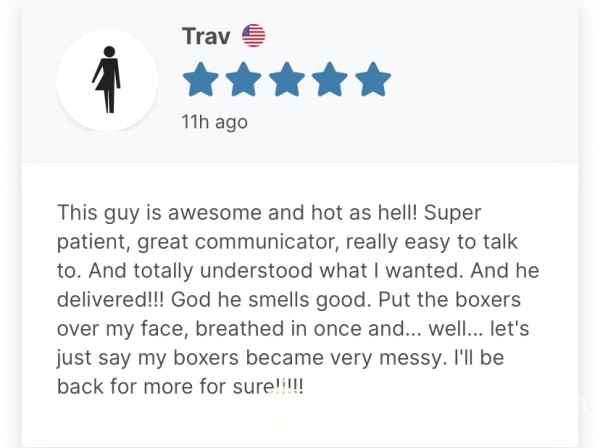Select the fifth rating star

click(373, 79)
